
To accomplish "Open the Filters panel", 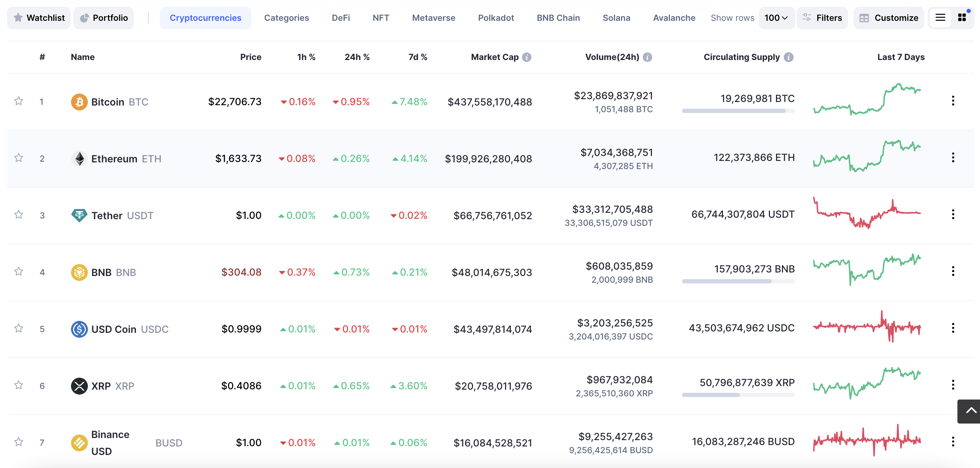I will pos(822,18).
